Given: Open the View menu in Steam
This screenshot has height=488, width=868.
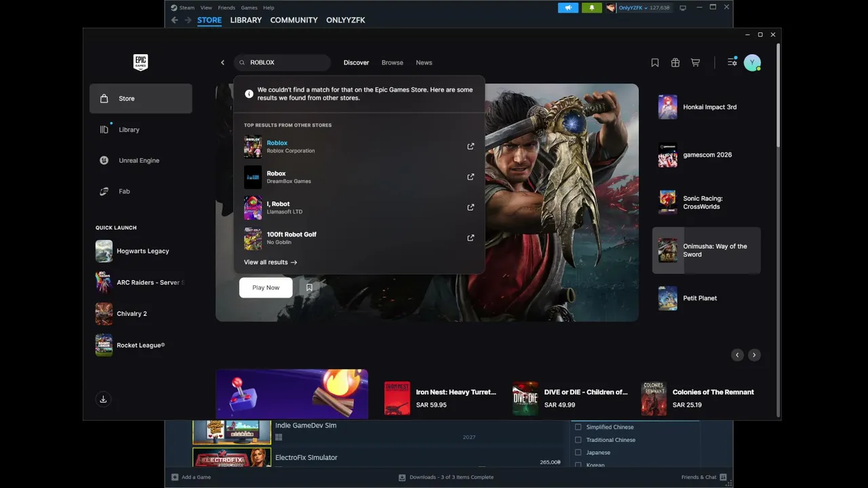Looking at the screenshot, I should click(x=206, y=7).
